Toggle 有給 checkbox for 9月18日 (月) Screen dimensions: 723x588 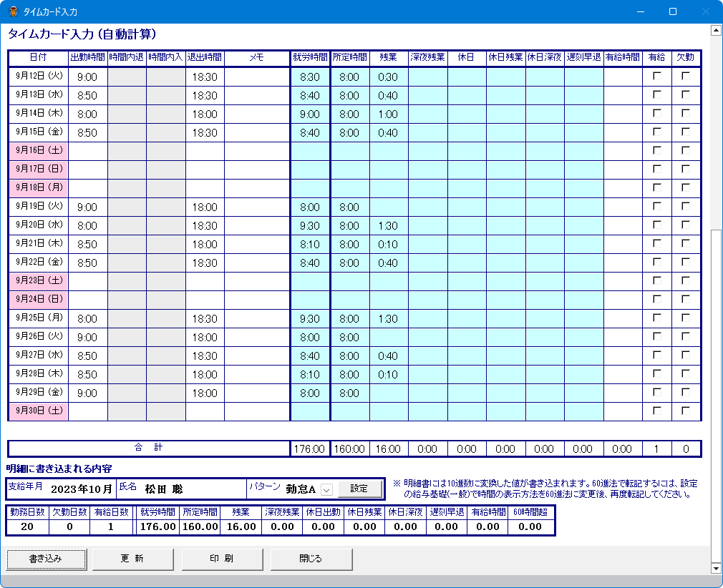[657, 187]
